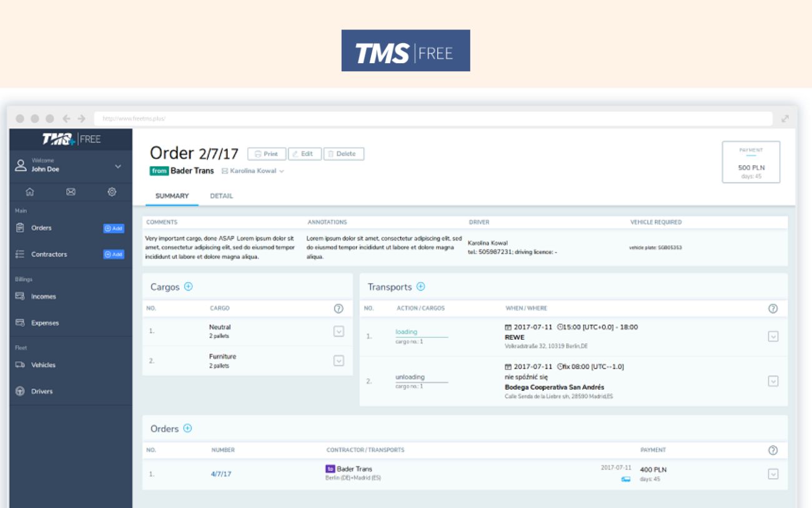Switch to the DETAIL tab
The height and width of the screenshot is (508, 812).
(x=221, y=196)
